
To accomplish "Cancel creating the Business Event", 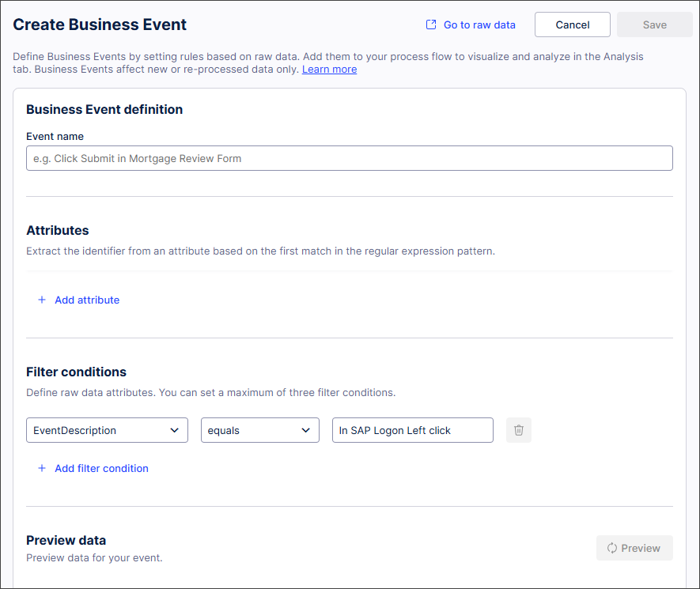I will tap(572, 25).
